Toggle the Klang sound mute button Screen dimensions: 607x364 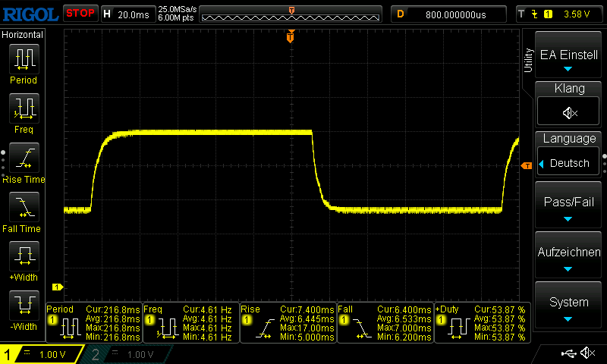pos(568,111)
